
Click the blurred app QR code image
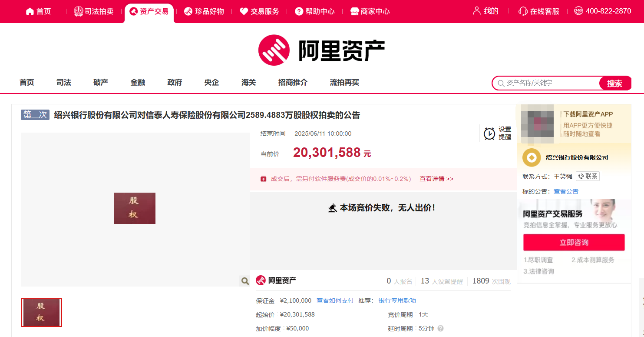click(x=538, y=124)
